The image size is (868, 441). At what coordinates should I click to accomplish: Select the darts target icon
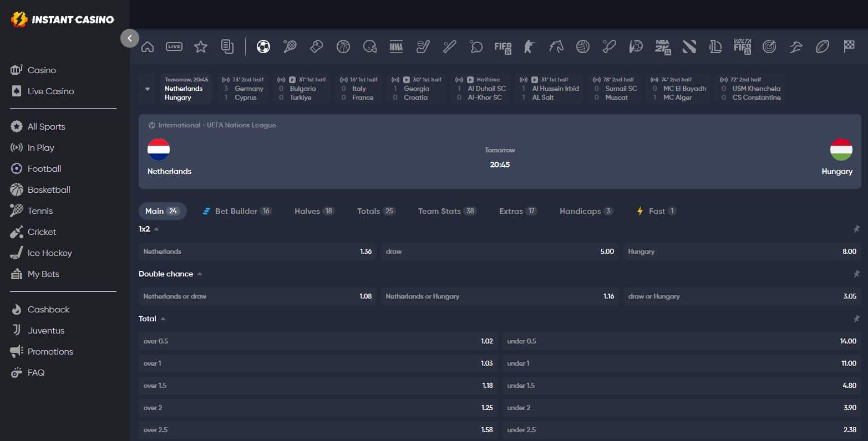point(769,47)
